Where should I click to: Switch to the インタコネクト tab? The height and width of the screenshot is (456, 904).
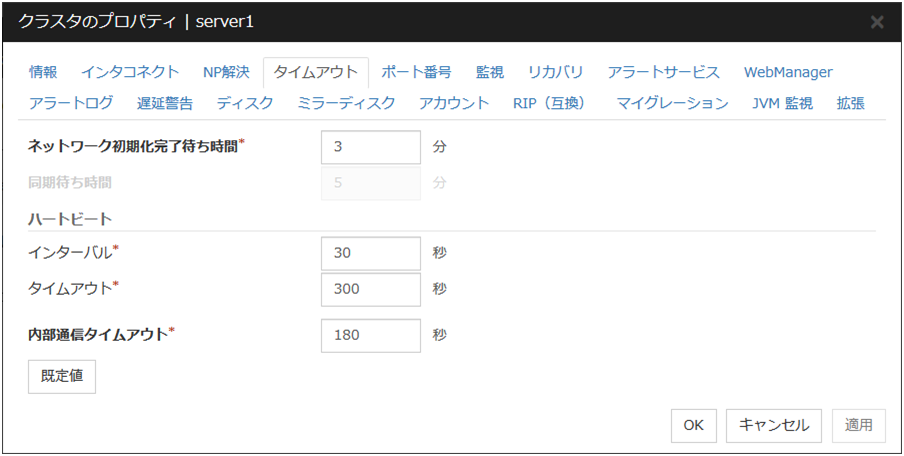[x=130, y=72]
